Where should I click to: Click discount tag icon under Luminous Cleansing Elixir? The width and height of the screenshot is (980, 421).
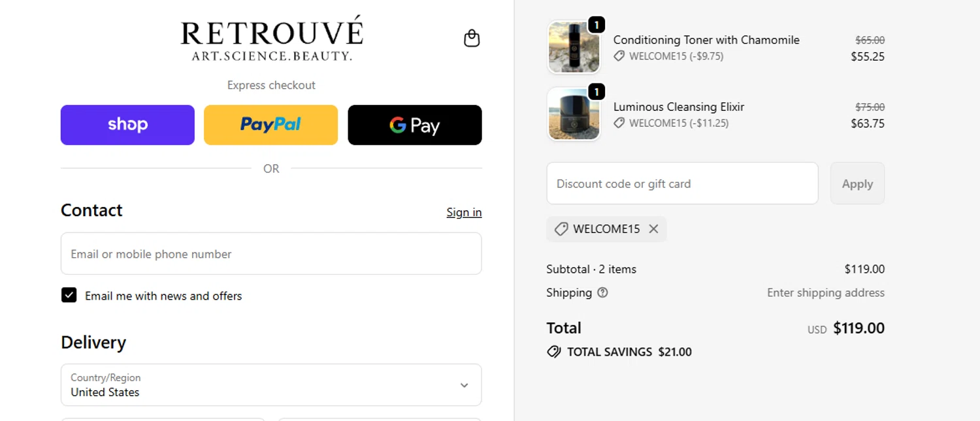619,123
